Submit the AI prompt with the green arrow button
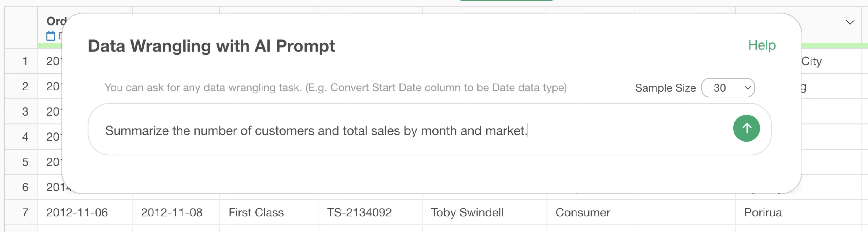This screenshot has width=868, height=232. coord(746,128)
